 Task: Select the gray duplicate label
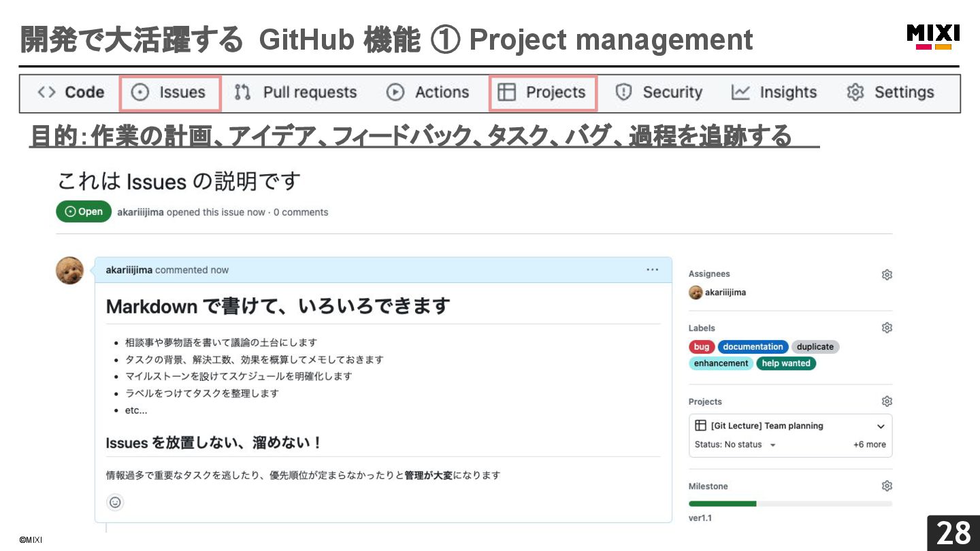pyautogui.click(x=815, y=347)
